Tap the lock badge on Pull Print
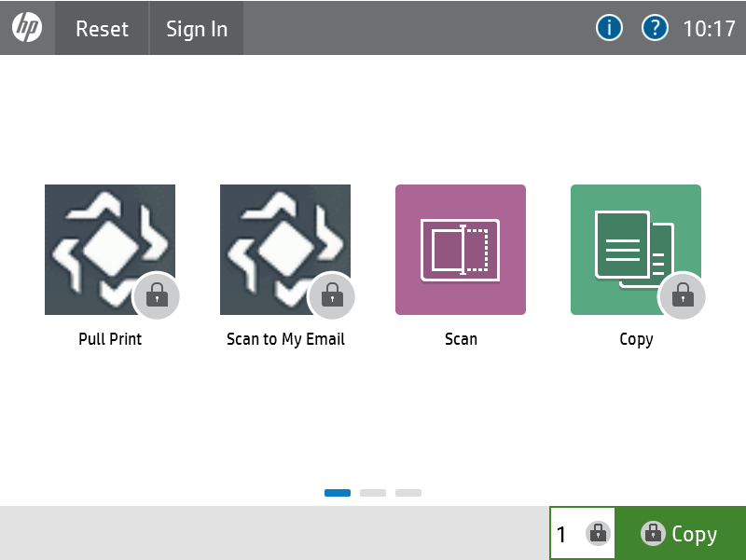Viewport: 746px width, 560px height. (x=157, y=296)
